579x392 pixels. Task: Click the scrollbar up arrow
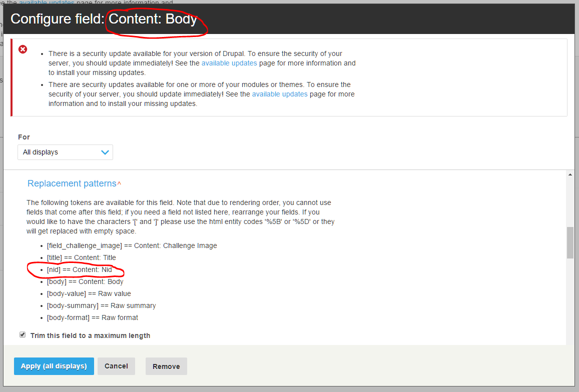click(x=570, y=174)
